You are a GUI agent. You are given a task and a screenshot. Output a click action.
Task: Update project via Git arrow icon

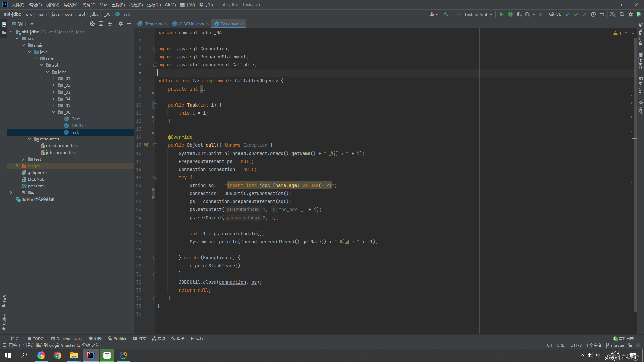[x=567, y=14]
